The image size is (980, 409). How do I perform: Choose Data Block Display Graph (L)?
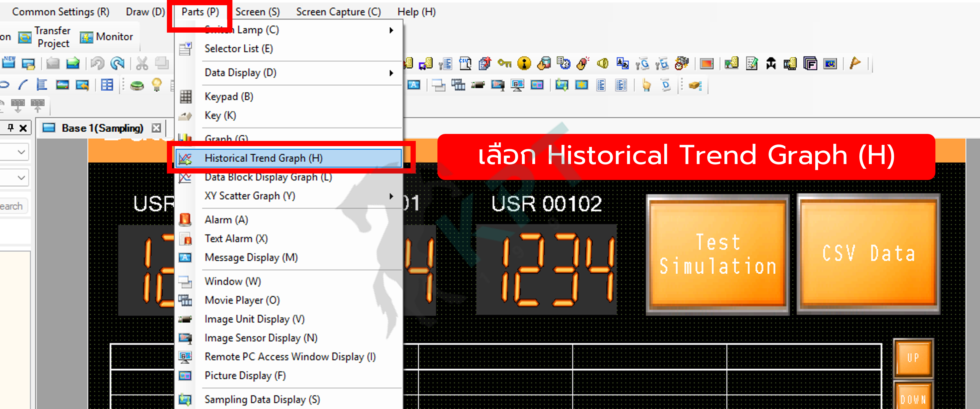[x=288, y=177]
